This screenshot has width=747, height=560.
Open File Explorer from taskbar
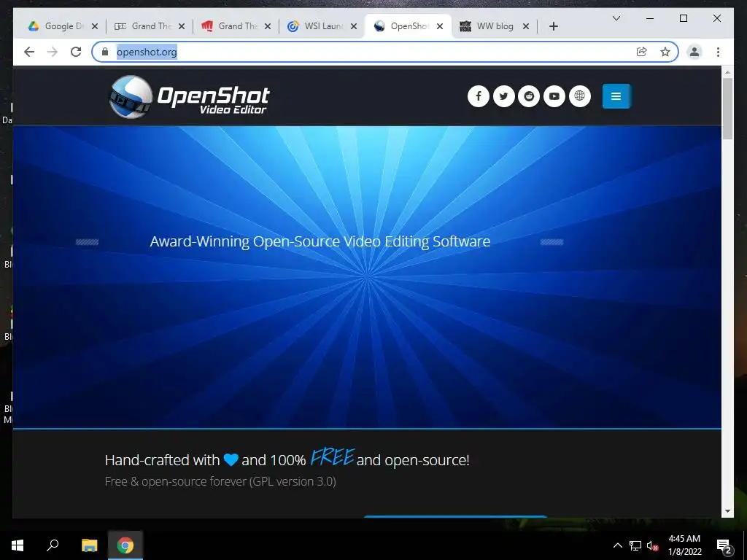[89, 545]
